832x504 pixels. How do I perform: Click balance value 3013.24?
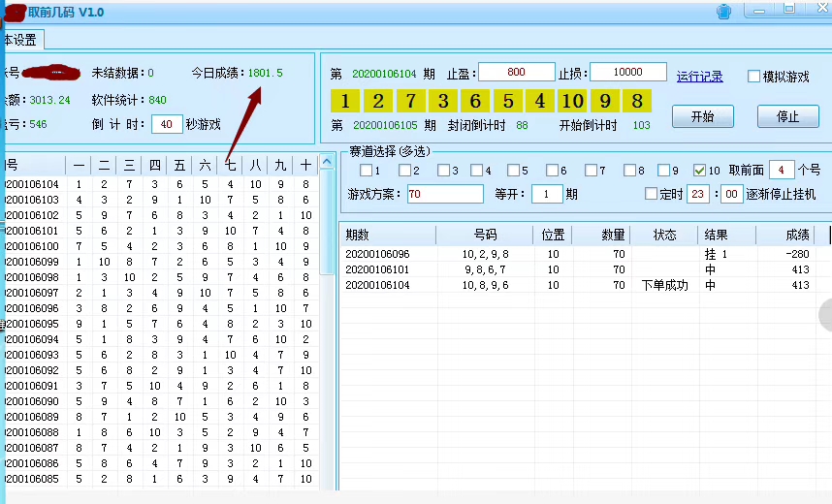(49, 100)
